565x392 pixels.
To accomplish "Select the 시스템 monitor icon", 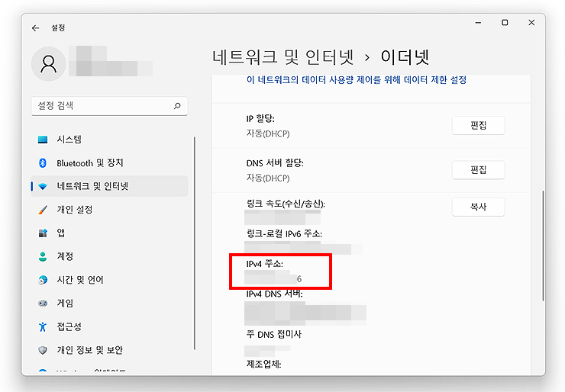I will point(43,140).
